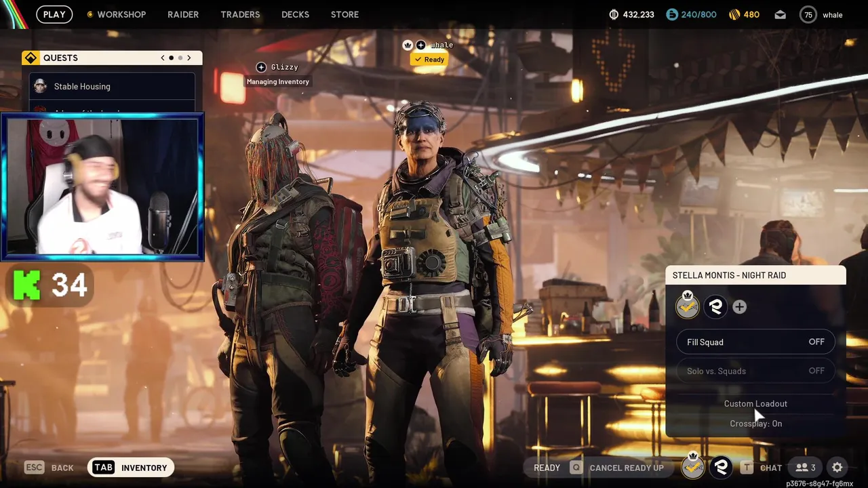Select the STELLA MONTIS - NIGHT RAID header
Viewport: 868px width, 488px height.
click(755, 275)
